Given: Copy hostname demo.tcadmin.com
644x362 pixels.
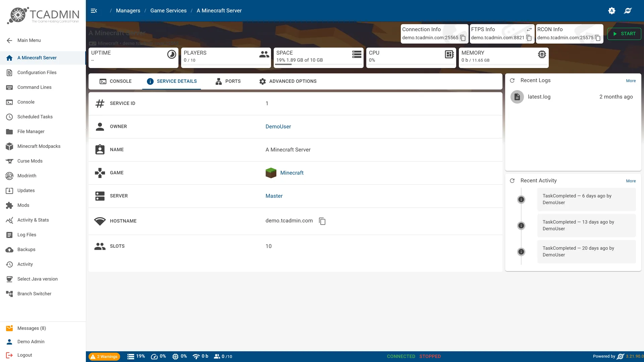Looking at the screenshot, I should [322, 221].
